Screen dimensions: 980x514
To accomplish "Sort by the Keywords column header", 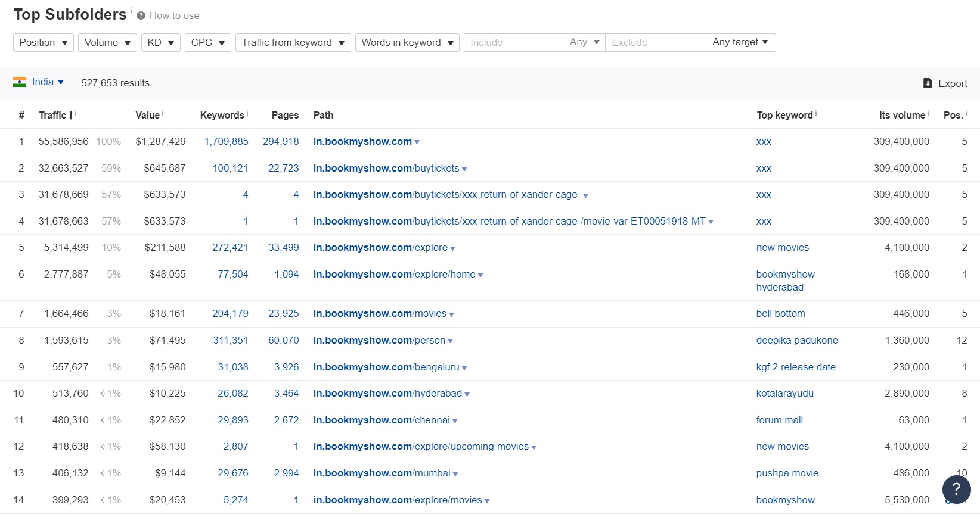I will [x=222, y=115].
